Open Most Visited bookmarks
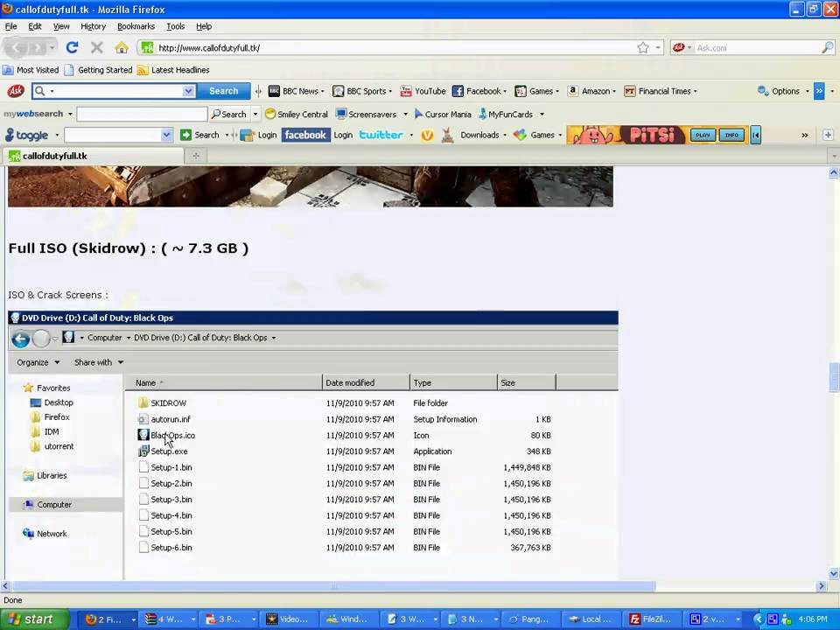This screenshot has width=840, height=630. (31, 70)
